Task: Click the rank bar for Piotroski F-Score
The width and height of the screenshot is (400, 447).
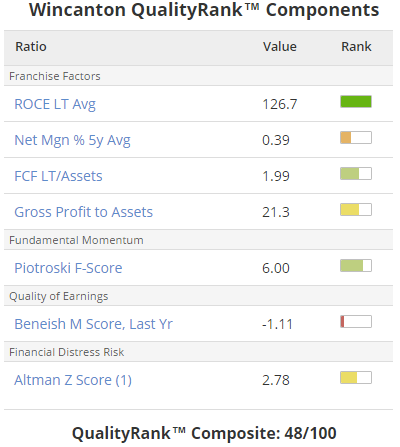Action: pos(356,266)
